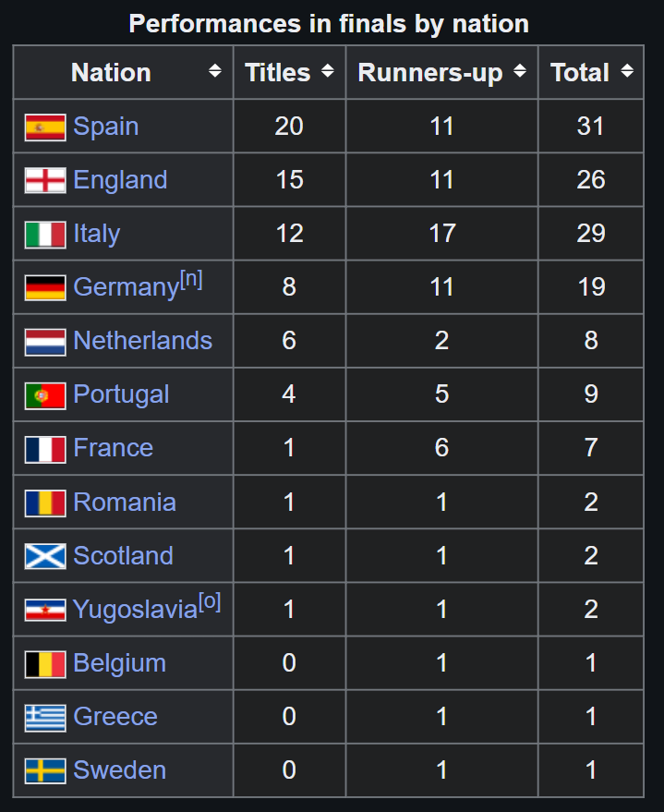Image resolution: width=664 pixels, height=812 pixels.
Task: Sort table by Total column arrows
Action: click(627, 70)
